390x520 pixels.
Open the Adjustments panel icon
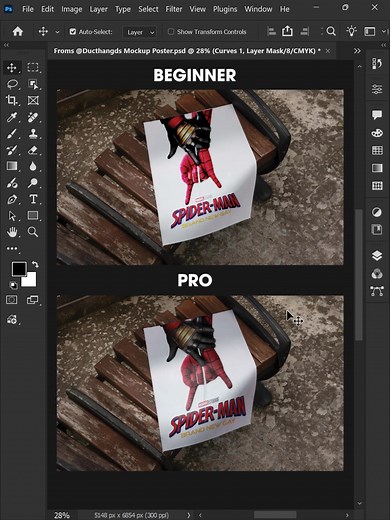(377, 212)
